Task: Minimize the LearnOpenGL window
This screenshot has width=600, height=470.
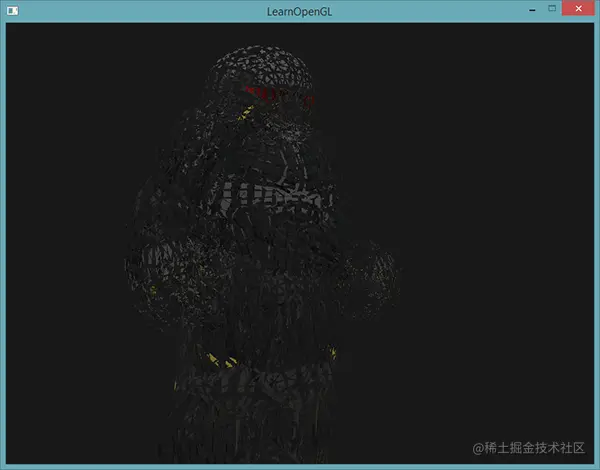Action: point(532,10)
